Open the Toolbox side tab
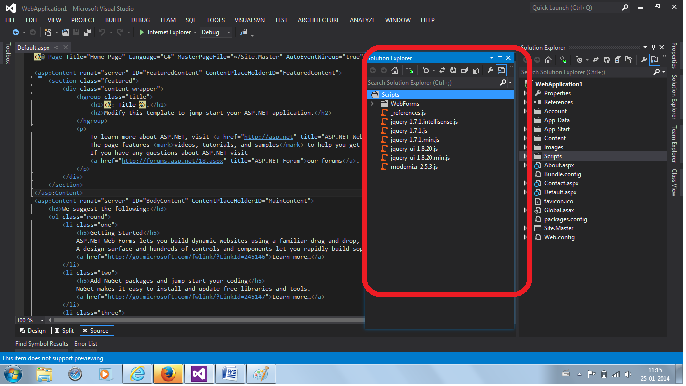The height and width of the screenshot is (386, 686). (7, 53)
